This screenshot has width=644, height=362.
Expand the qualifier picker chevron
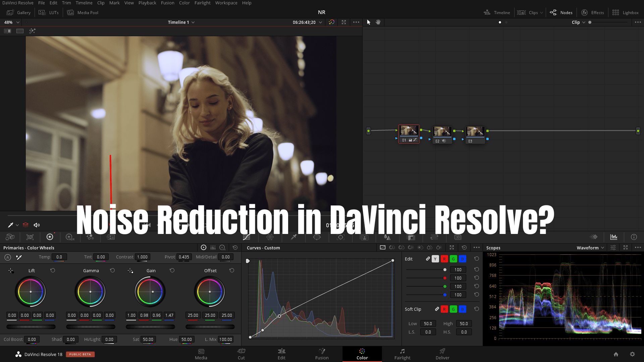[17, 225]
